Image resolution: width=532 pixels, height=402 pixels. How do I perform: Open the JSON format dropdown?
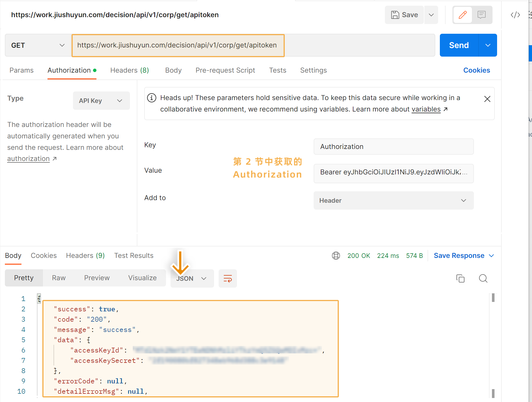click(x=192, y=278)
